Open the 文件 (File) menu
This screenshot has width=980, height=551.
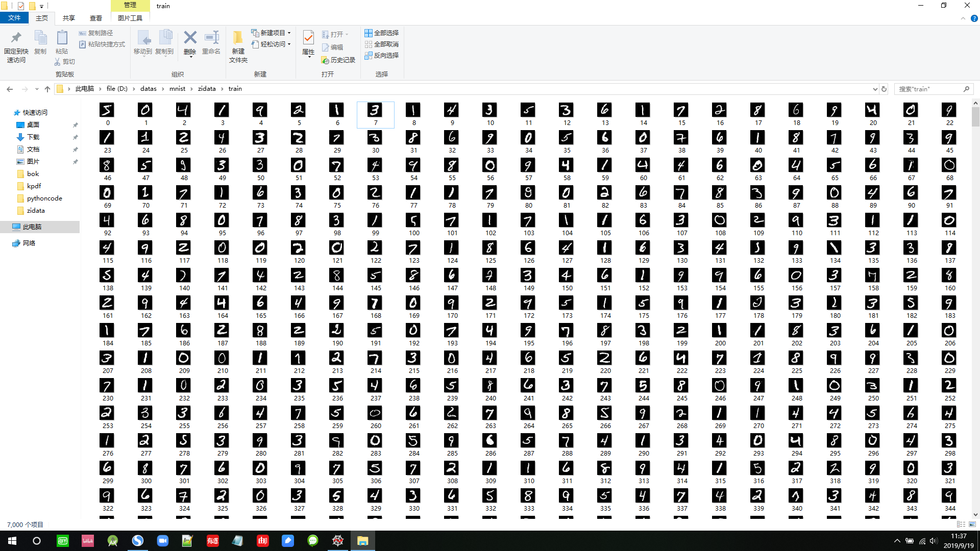14,18
